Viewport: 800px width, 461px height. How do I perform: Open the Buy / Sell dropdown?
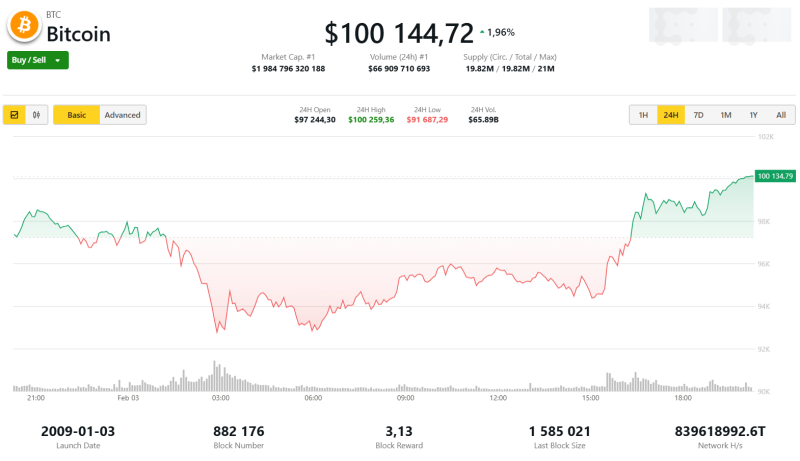pos(38,61)
